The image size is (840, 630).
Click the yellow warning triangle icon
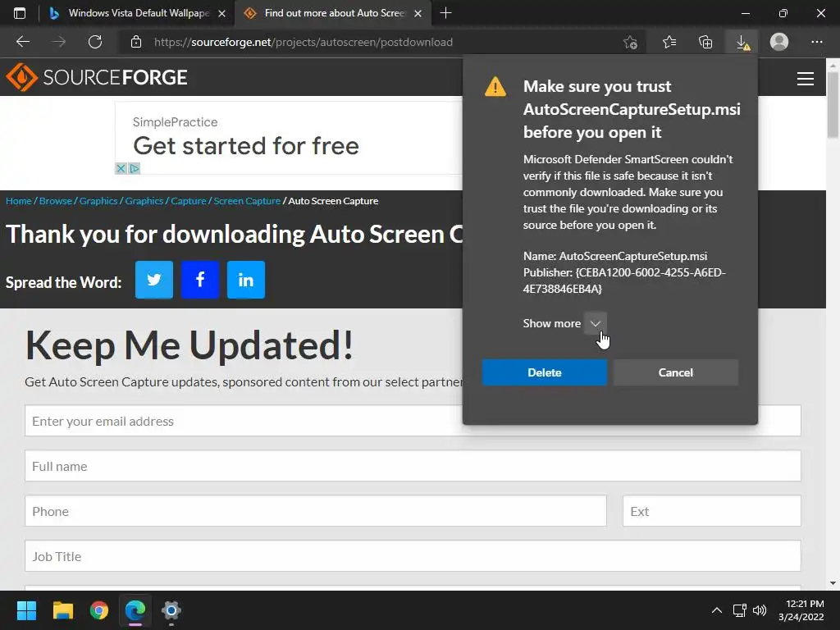[495, 87]
